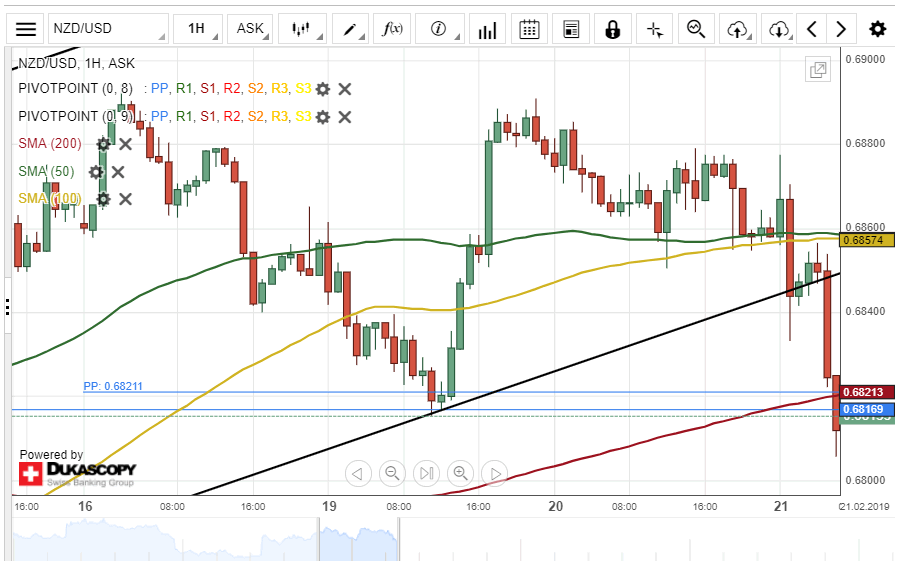Open chart settings gear in toolbar

click(x=877, y=28)
